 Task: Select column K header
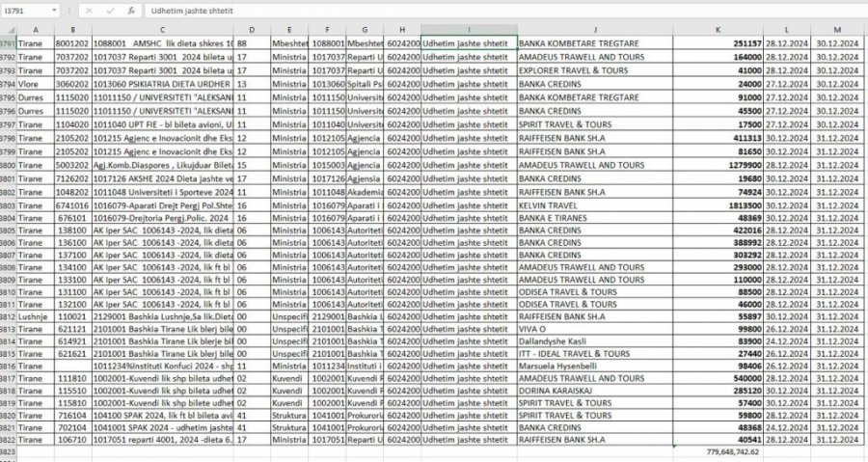[x=717, y=30]
